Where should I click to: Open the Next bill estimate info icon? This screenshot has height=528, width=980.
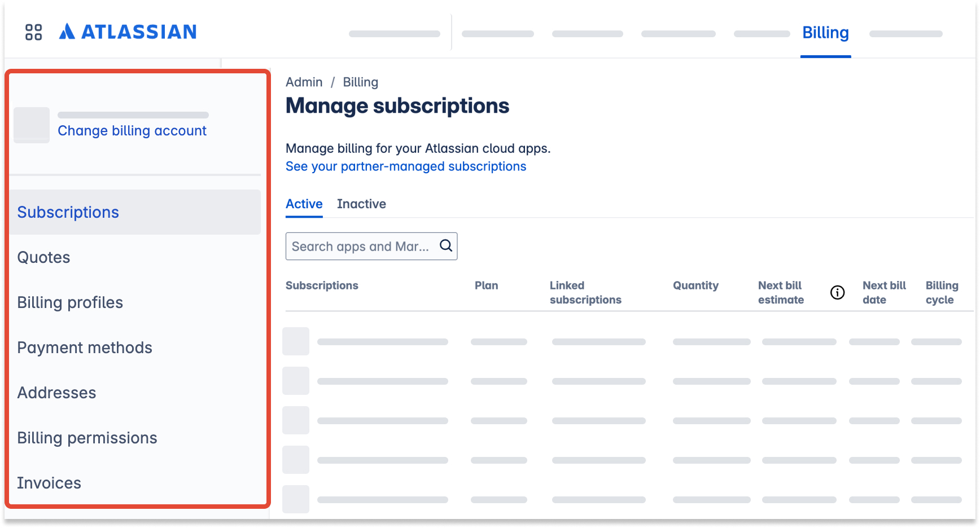pyautogui.click(x=838, y=292)
